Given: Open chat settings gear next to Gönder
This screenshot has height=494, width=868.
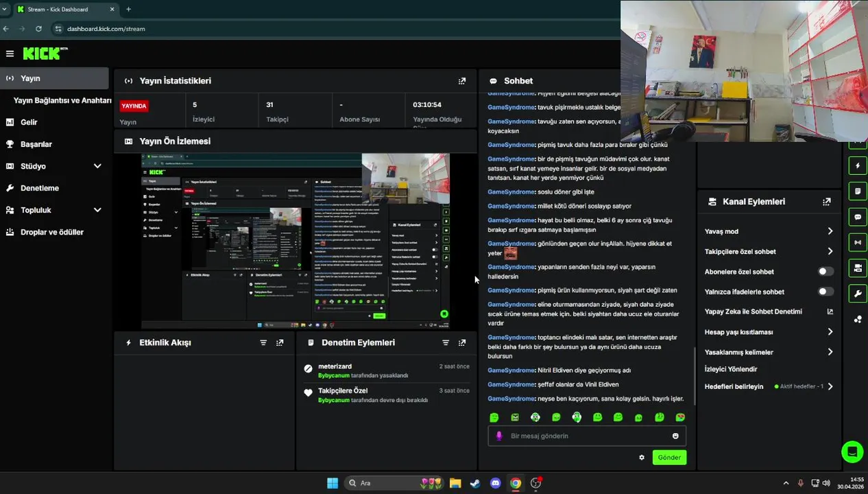Looking at the screenshot, I should [x=642, y=458].
